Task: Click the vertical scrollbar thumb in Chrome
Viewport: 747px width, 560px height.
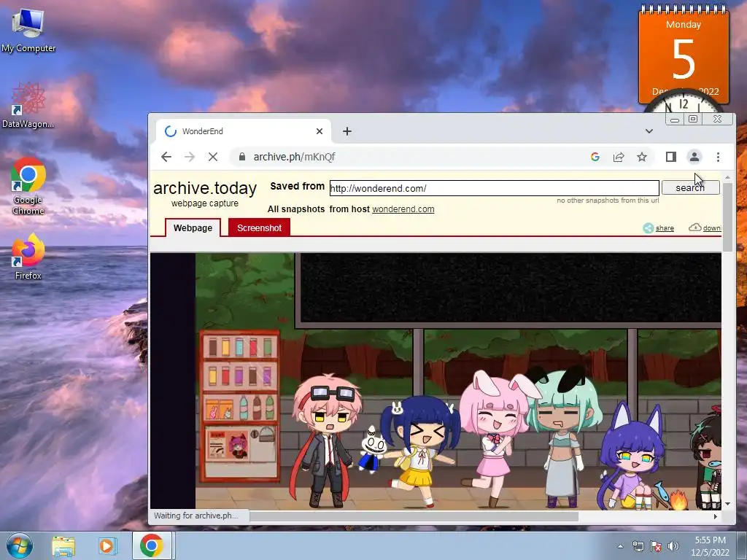Action: [x=727, y=217]
